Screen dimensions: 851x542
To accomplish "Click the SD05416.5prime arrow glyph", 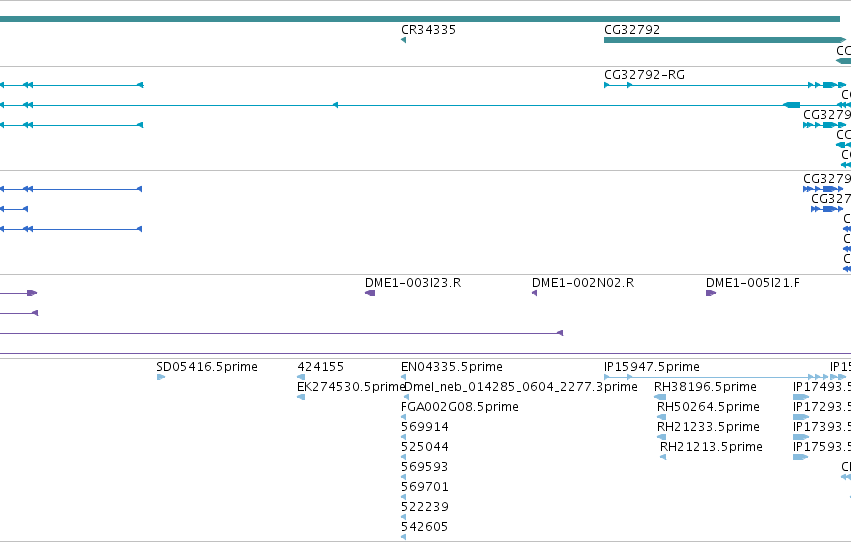I will coord(161,377).
